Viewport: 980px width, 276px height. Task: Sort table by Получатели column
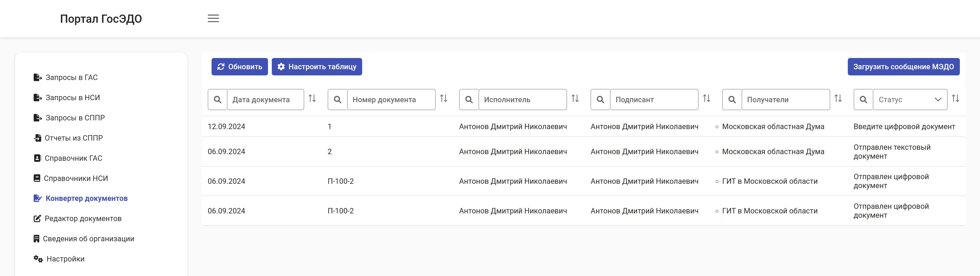point(838,99)
